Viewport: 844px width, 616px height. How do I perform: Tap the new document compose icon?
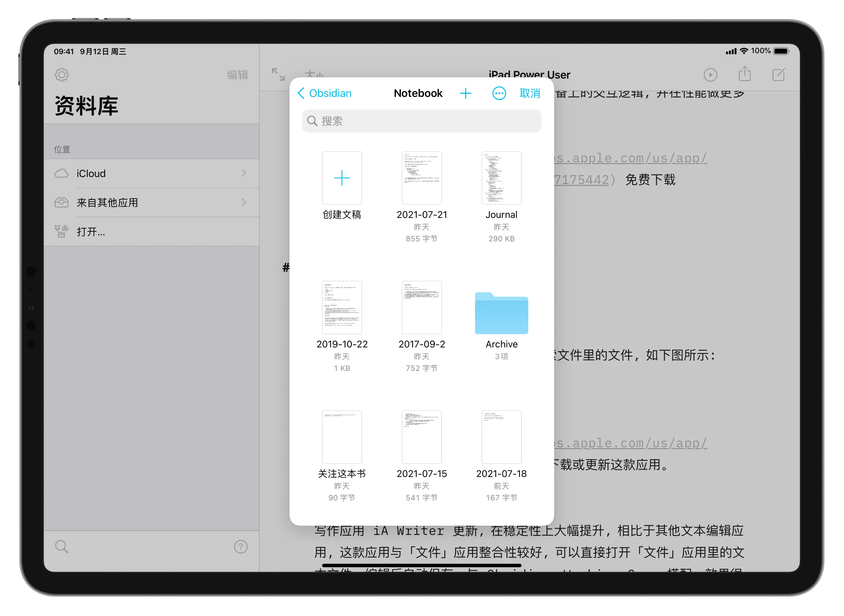click(x=779, y=74)
